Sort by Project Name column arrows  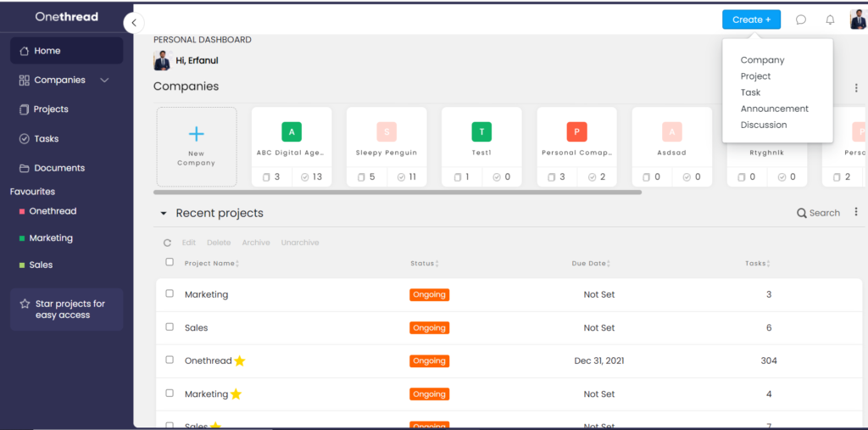pyautogui.click(x=237, y=264)
